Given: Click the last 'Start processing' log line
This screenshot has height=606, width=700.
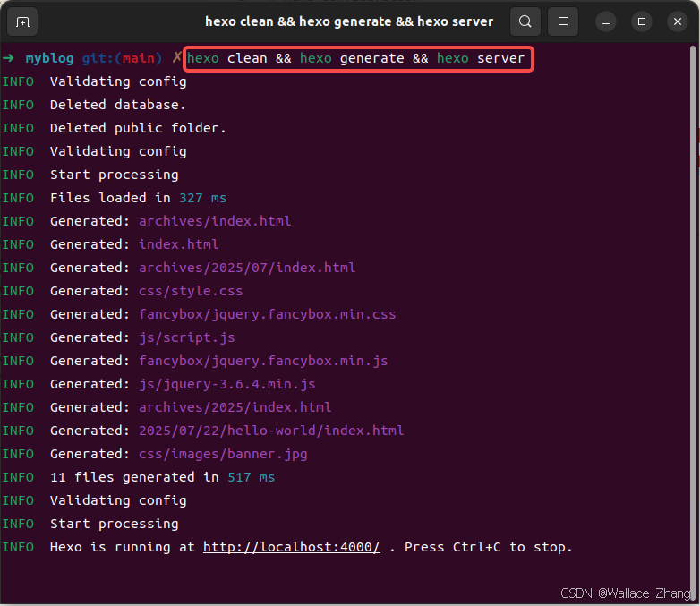Looking at the screenshot, I should [90, 524].
